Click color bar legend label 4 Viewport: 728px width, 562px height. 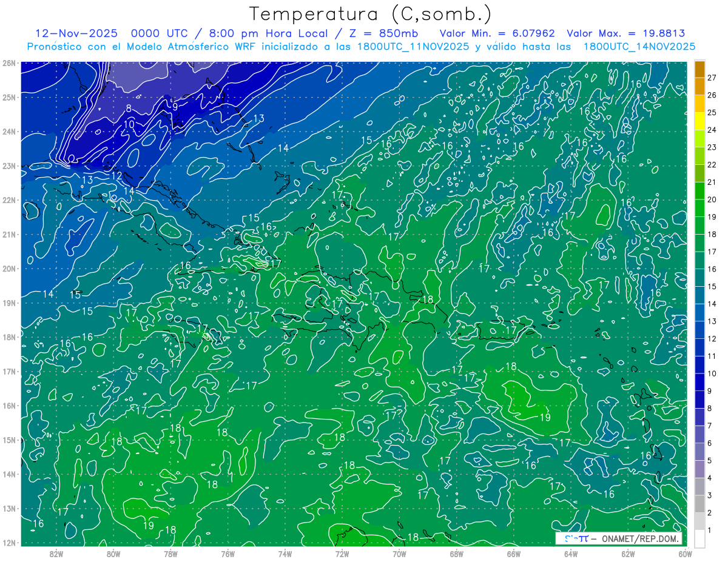710,478
